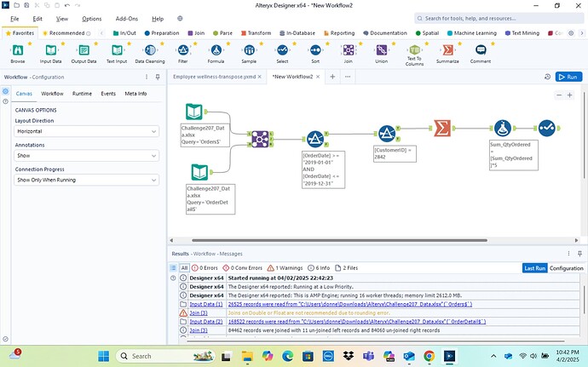This screenshot has width=588, height=367.
Task: Click the Windows taskbar Search box
Action: 165,356
